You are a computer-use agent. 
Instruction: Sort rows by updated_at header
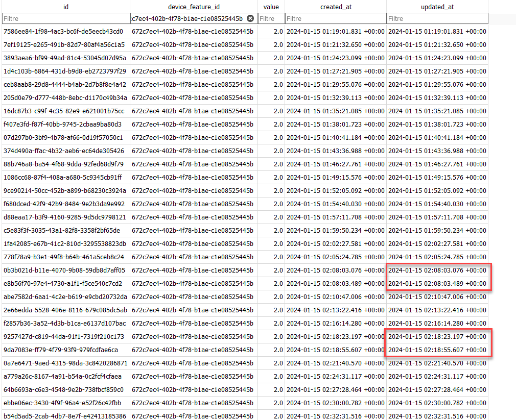coord(437,7)
